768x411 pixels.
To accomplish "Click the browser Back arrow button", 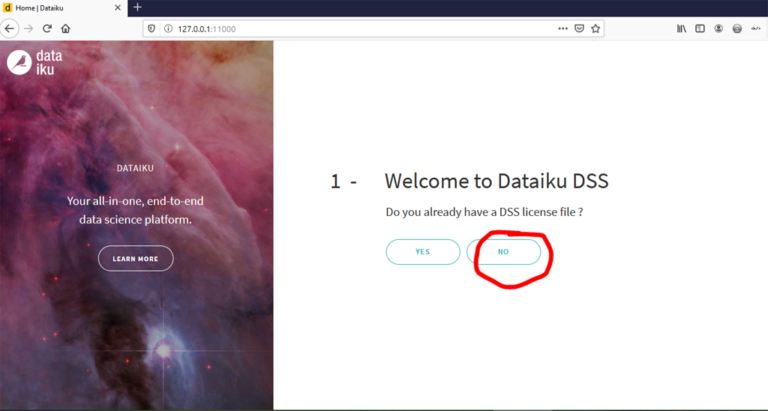I will pos(9,28).
